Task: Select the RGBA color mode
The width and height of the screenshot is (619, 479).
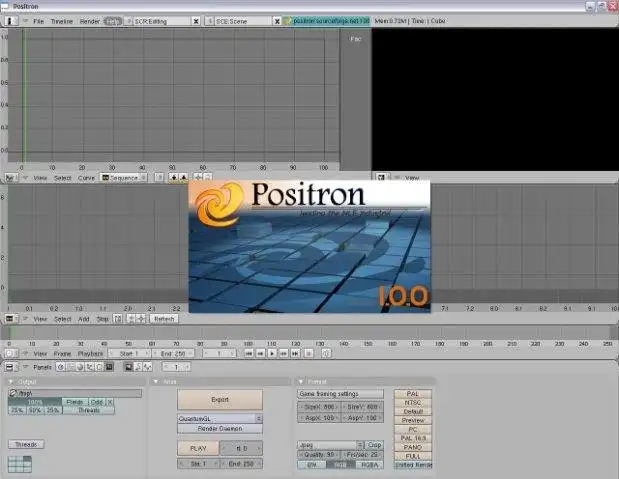Action: tap(369, 464)
